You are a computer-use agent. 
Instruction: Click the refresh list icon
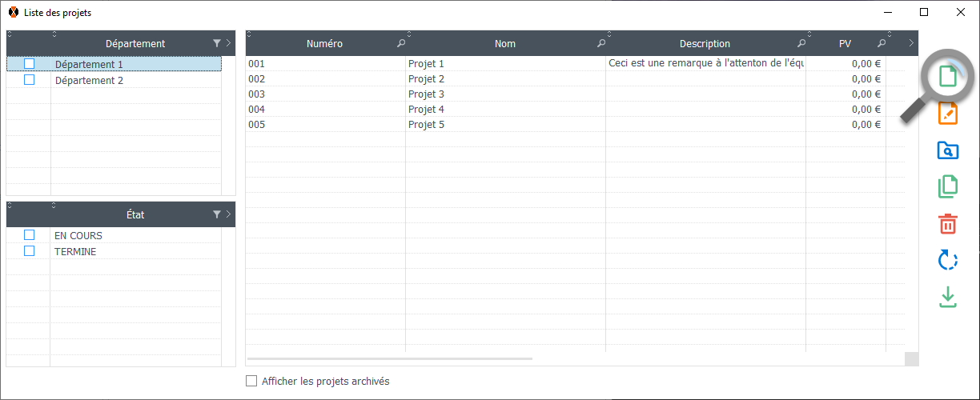coord(947,260)
